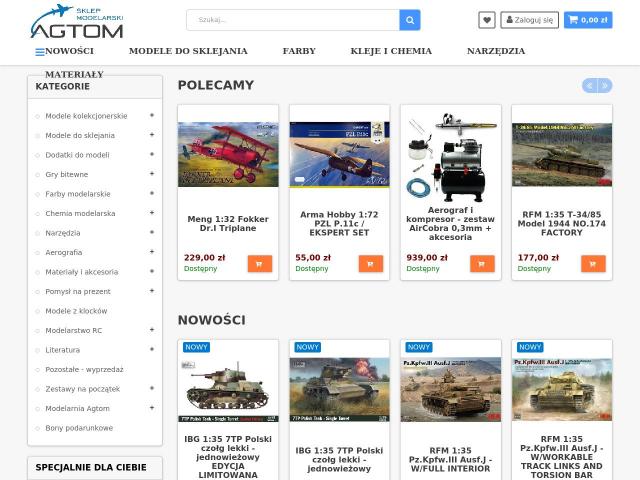Open the shopping cart showing 0,00 zł
The width and height of the screenshot is (640, 480).
coord(588,20)
